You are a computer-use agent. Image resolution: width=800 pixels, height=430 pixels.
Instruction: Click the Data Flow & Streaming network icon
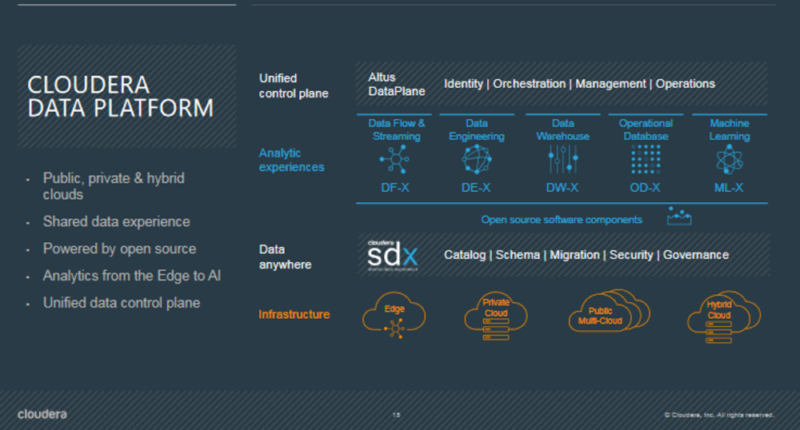394,159
